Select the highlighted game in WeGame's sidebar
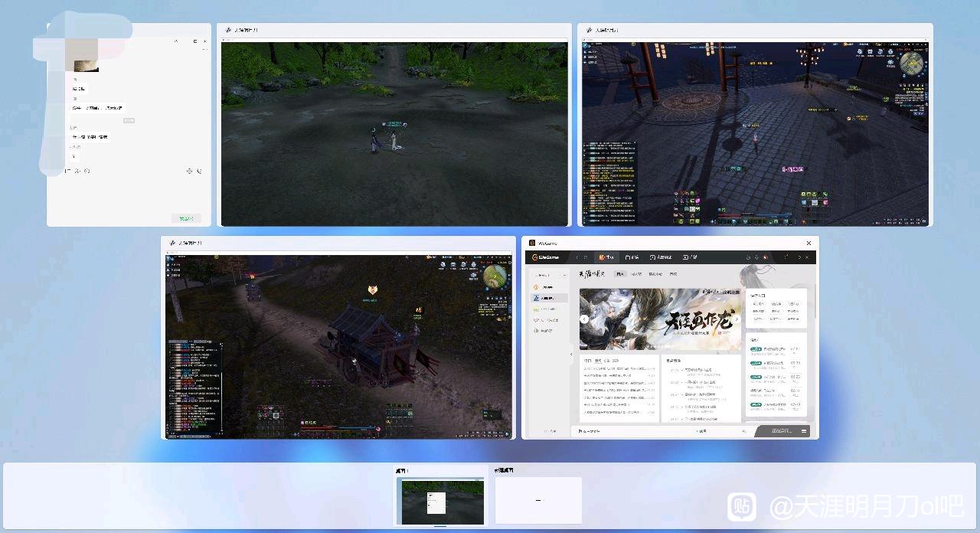Viewport: 980px width, 533px height. click(550, 297)
